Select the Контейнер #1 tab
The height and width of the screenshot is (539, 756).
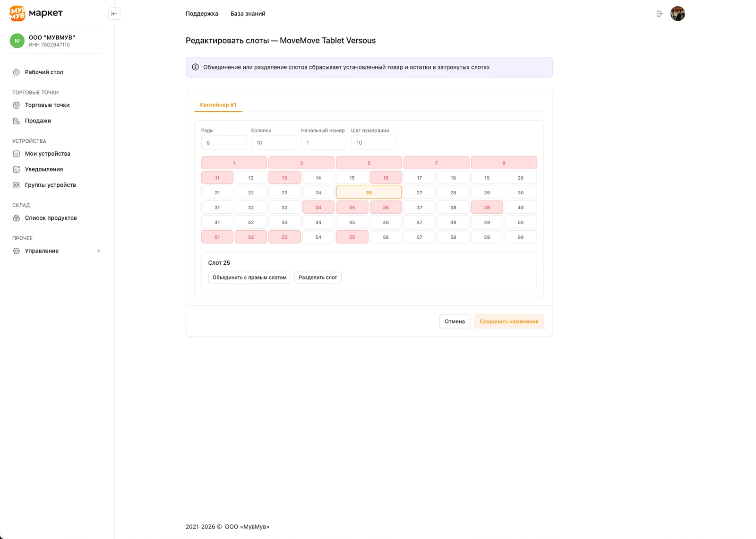[x=218, y=105]
